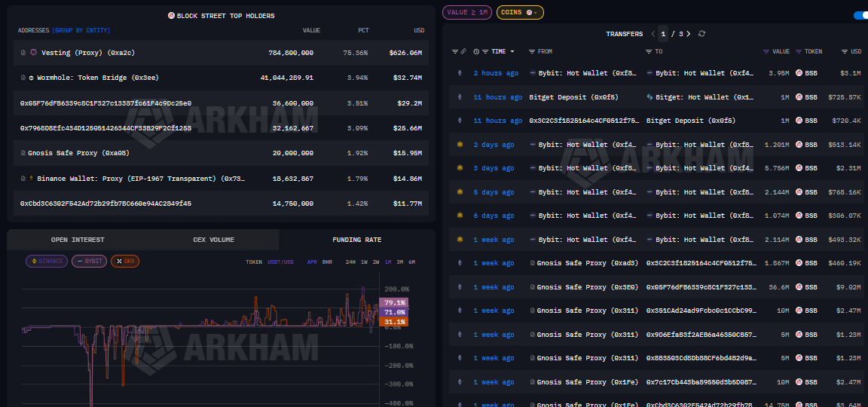The width and height of the screenshot is (868, 407).
Task: Click the contract icon on Binance Wallet Proxy row
Action: tap(23, 179)
